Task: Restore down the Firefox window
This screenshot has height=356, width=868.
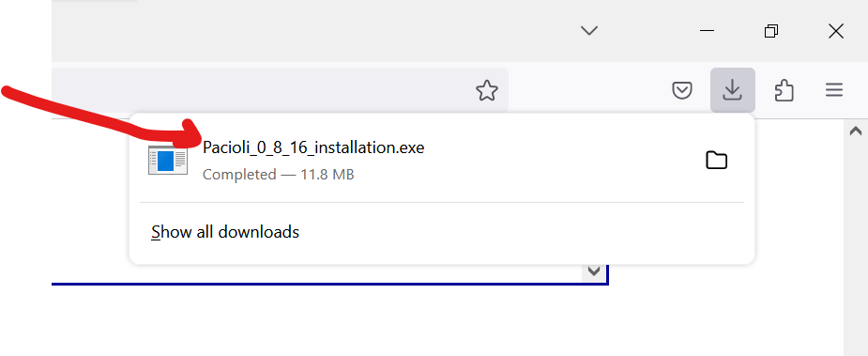Action: pos(771,30)
